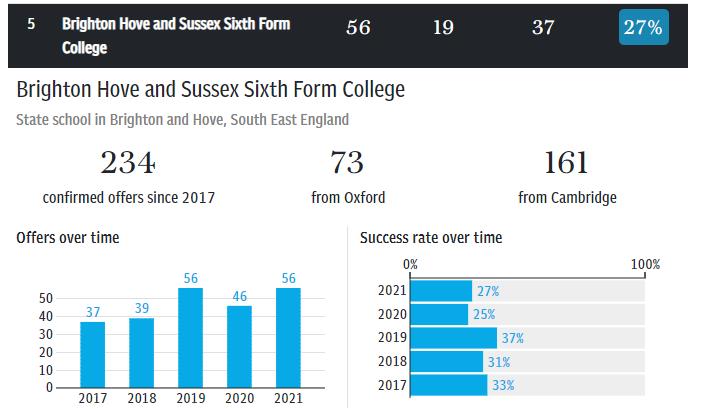Click the 2017 success rate bar at 33%
The image size is (712, 409).
(x=448, y=386)
